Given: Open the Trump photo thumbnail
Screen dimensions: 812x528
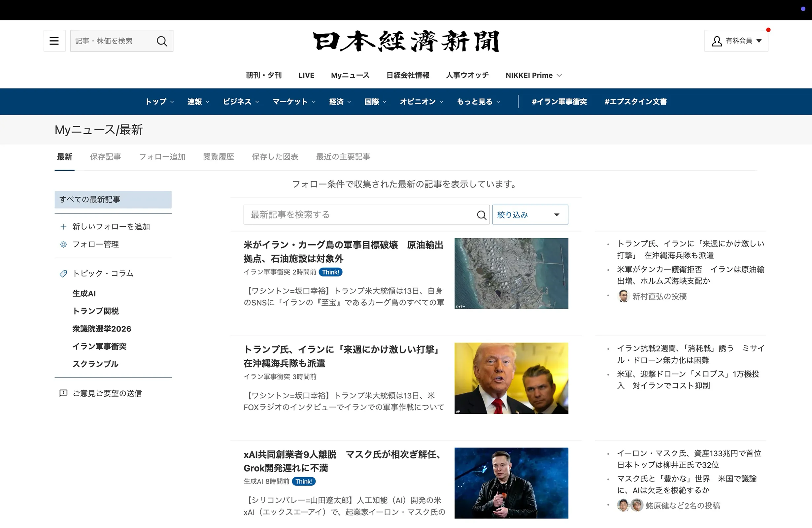Looking at the screenshot, I should coord(511,378).
